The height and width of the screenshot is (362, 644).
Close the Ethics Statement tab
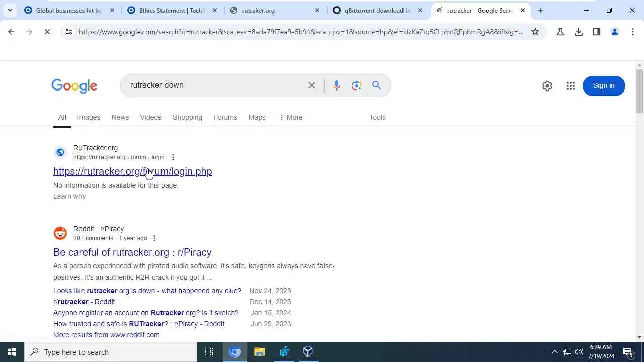tap(215, 10)
